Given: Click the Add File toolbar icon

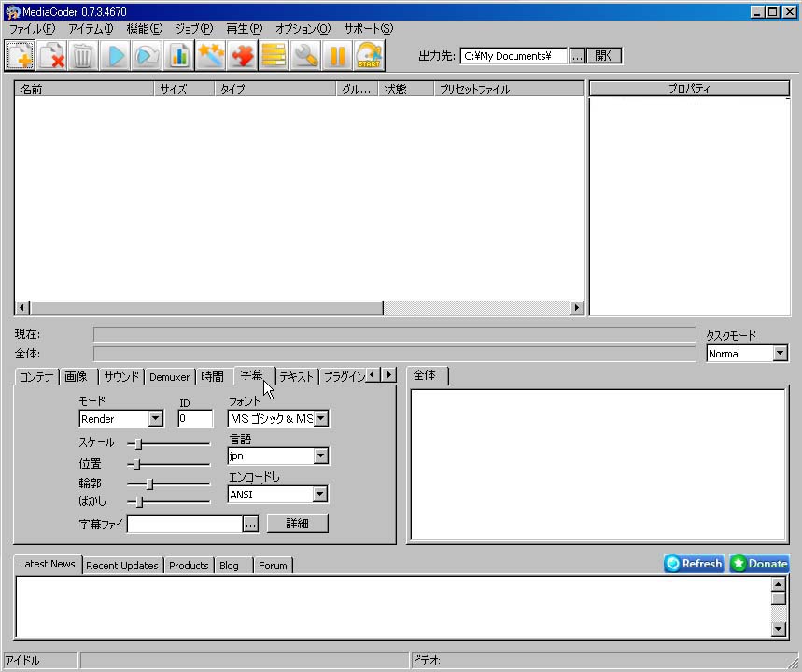Looking at the screenshot, I should [20, 56].
